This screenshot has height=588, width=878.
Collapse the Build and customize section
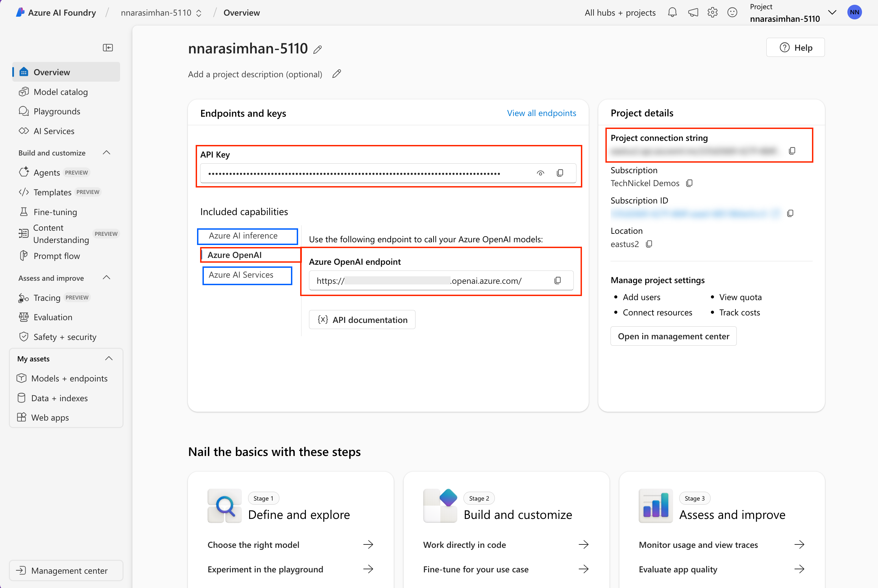[x=107, y=153]
